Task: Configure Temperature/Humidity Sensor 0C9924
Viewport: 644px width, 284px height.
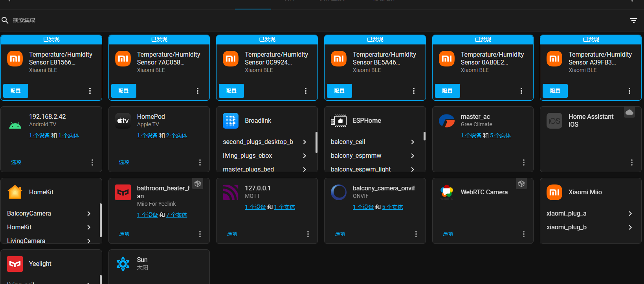Action: (231, 91)
